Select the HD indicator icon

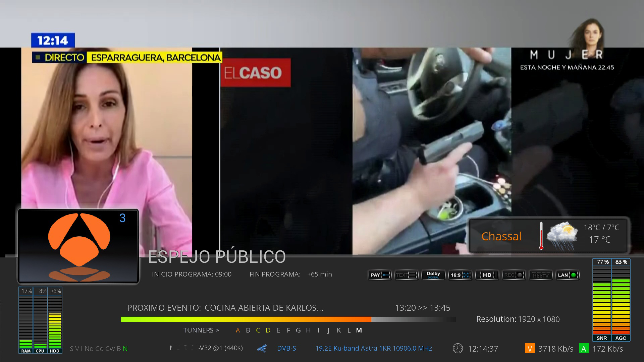pos(487,275)
